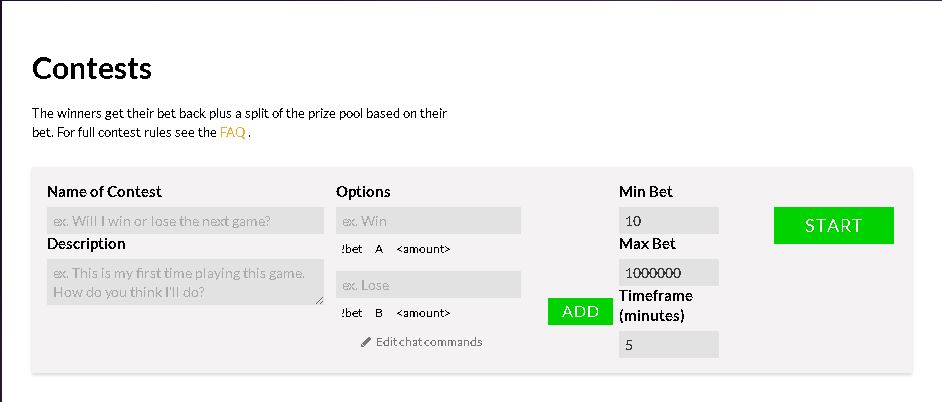
Task: Click the 'Timeframe (minutes)' label
Action: click(x=655, y=305)
